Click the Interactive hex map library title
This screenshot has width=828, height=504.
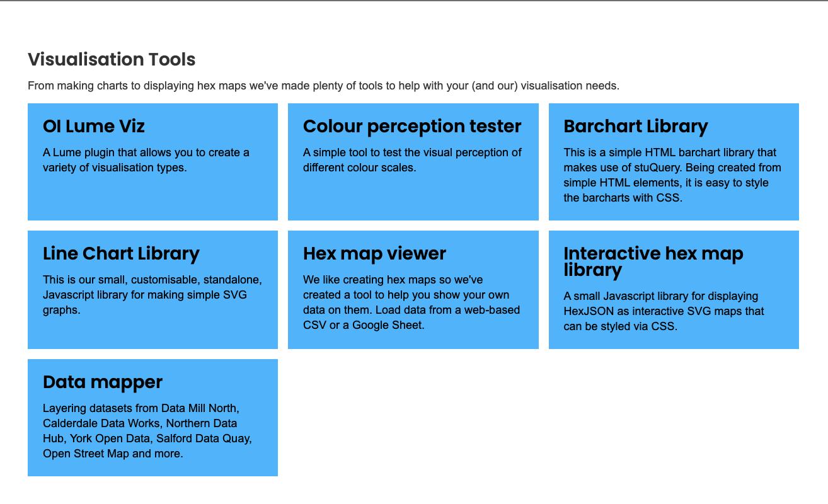tap(653, 261)
